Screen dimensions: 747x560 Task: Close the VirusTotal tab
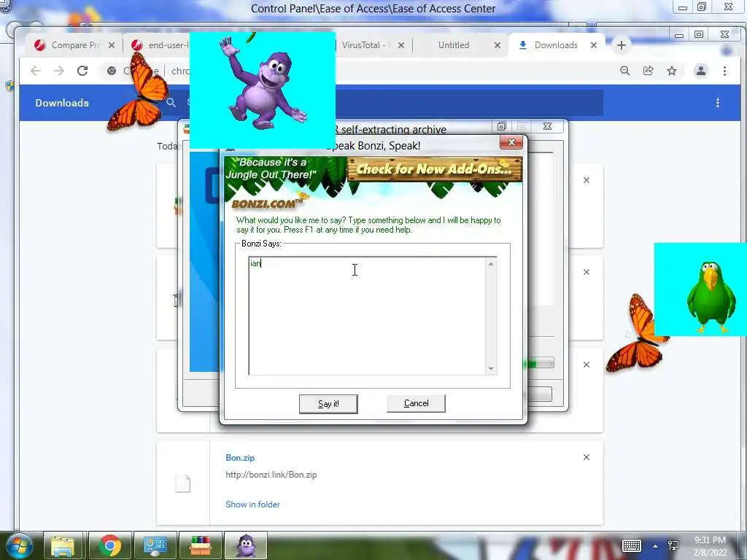pos(401,45)
